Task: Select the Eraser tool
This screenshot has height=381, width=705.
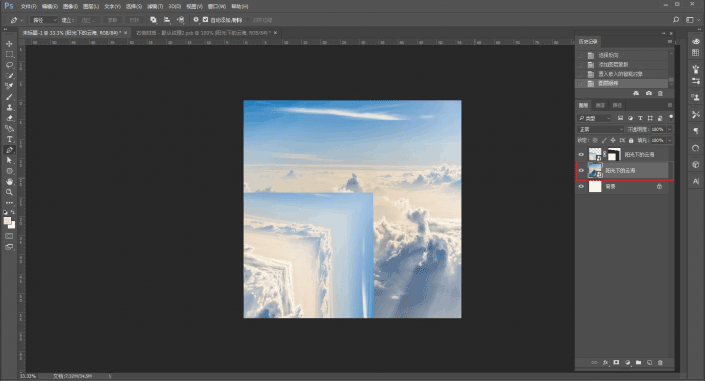Action: 9,118
